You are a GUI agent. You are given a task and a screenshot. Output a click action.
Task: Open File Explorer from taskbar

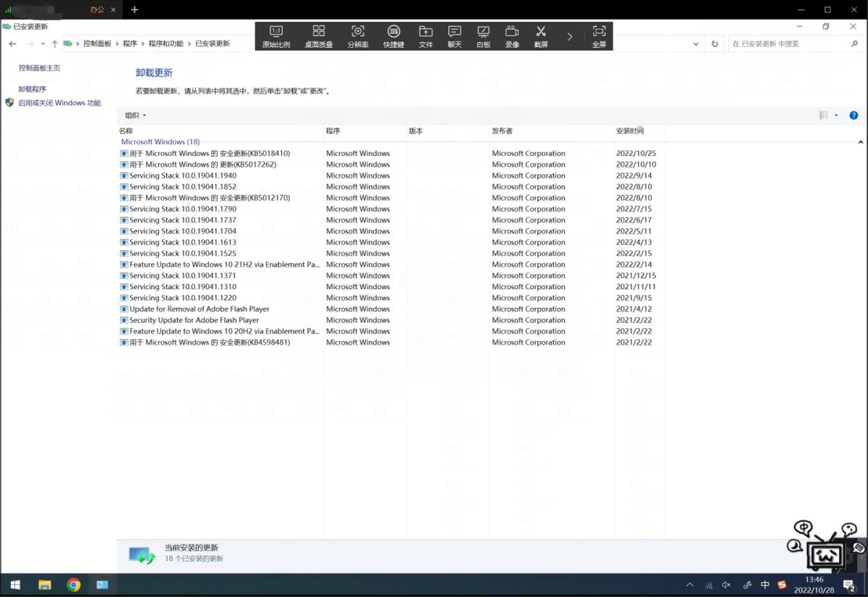44,585
